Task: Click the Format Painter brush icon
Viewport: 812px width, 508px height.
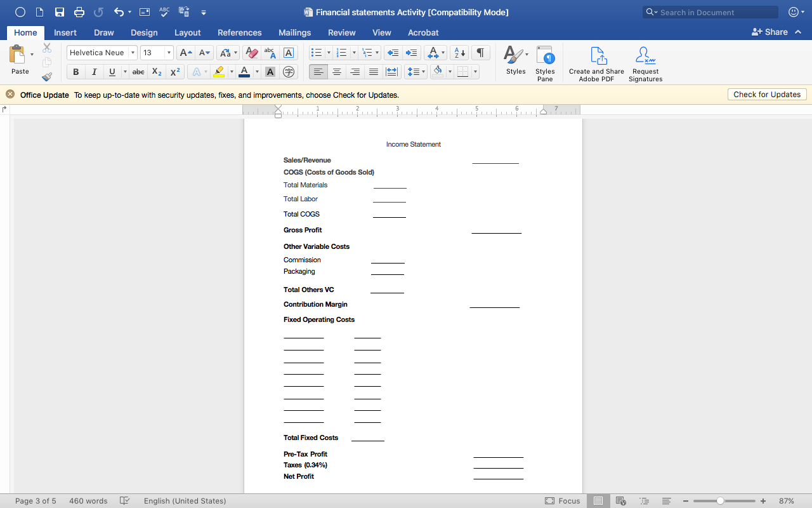Action: pos(47,77)
